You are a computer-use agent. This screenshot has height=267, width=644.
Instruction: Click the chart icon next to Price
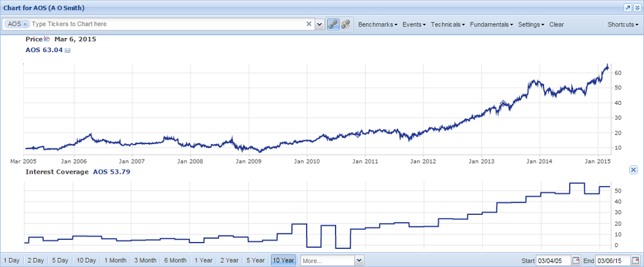[46, 39]
